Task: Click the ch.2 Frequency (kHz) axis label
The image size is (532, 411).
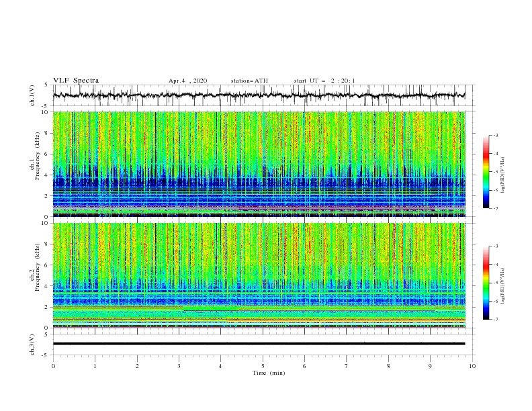Action: coord(35,267)
